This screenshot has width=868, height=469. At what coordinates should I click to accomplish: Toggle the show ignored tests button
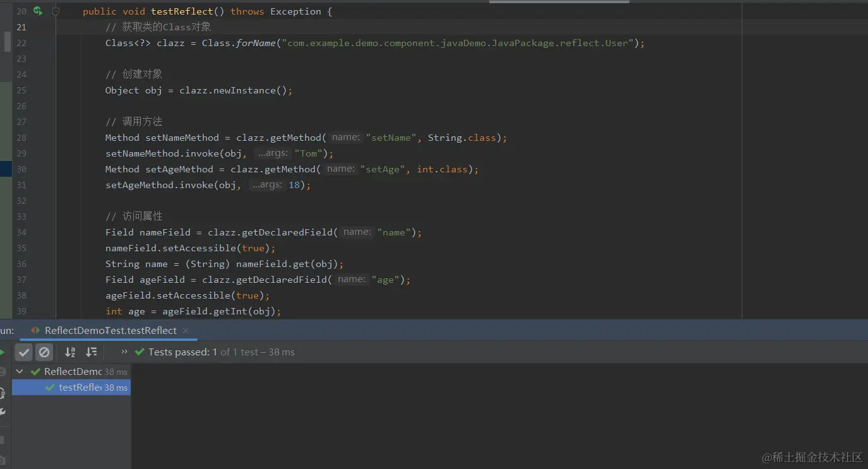[x=44, y=352]
